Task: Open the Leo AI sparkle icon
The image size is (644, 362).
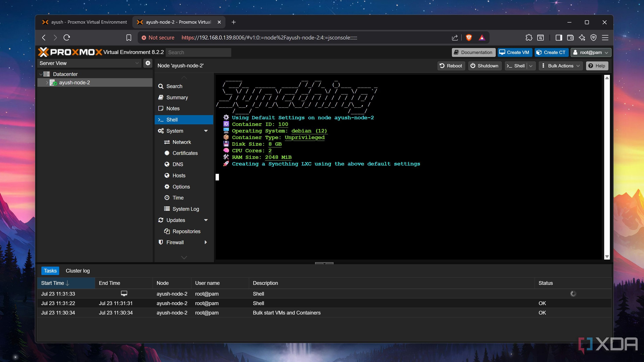Action: point(582,38)
